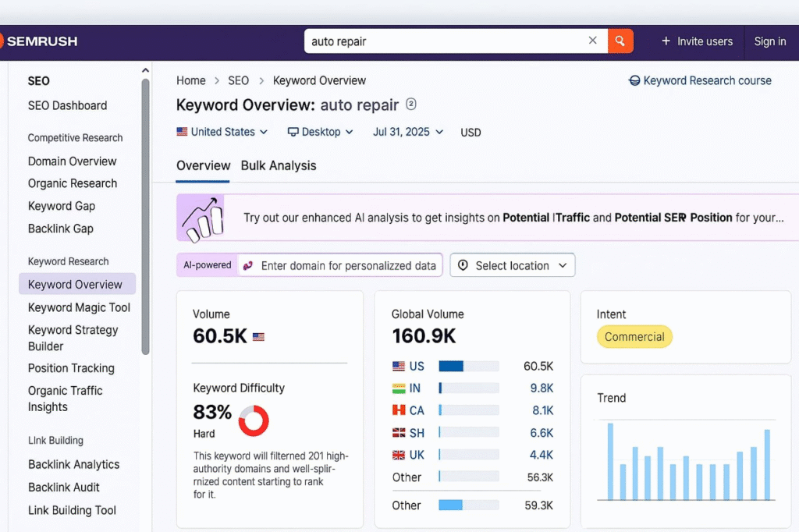Click the tallest first bar in Trend chart

pyautogui.click(x=610, y=461)
